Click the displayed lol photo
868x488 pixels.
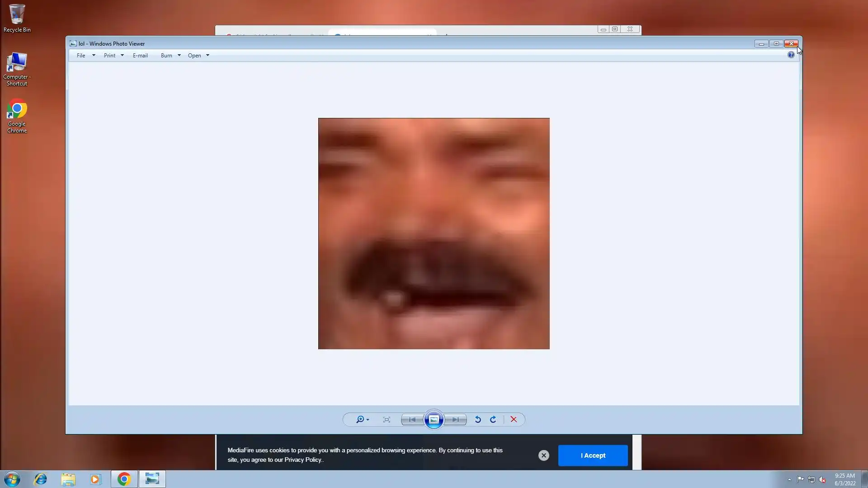pos(434,234)
